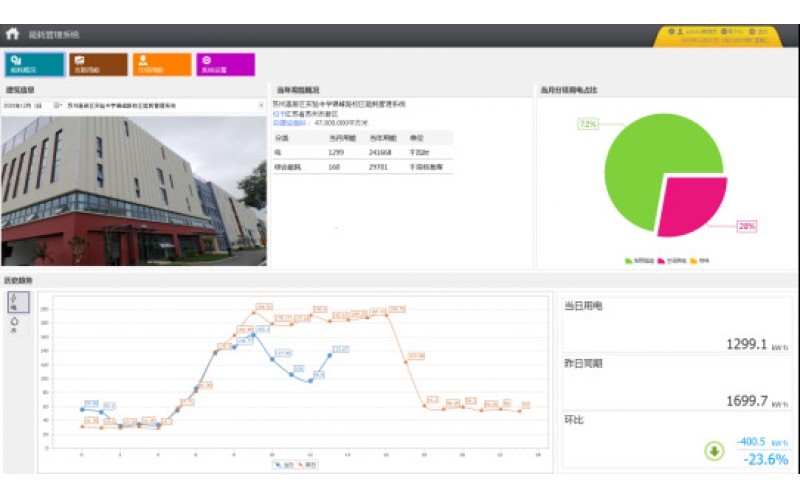This screenshot has height=500, width=800.
Task: Click the person icon on orange tile
Action: (143, 60)
